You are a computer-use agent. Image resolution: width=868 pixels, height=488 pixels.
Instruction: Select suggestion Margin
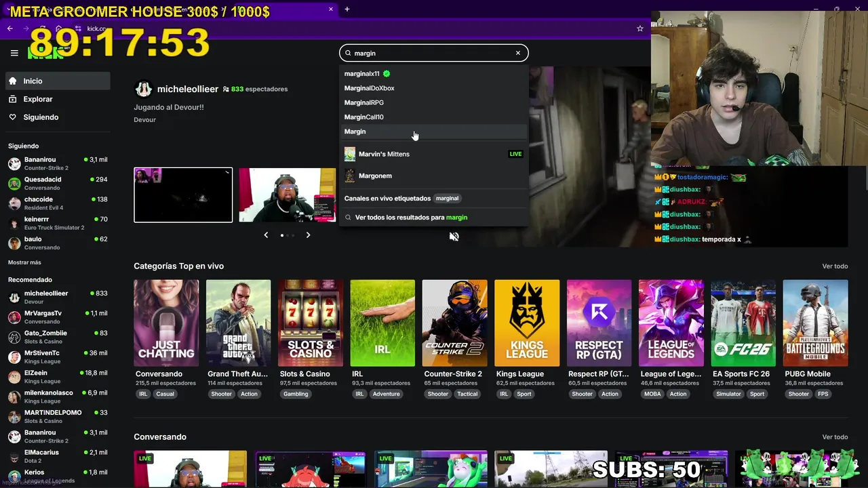434,131
